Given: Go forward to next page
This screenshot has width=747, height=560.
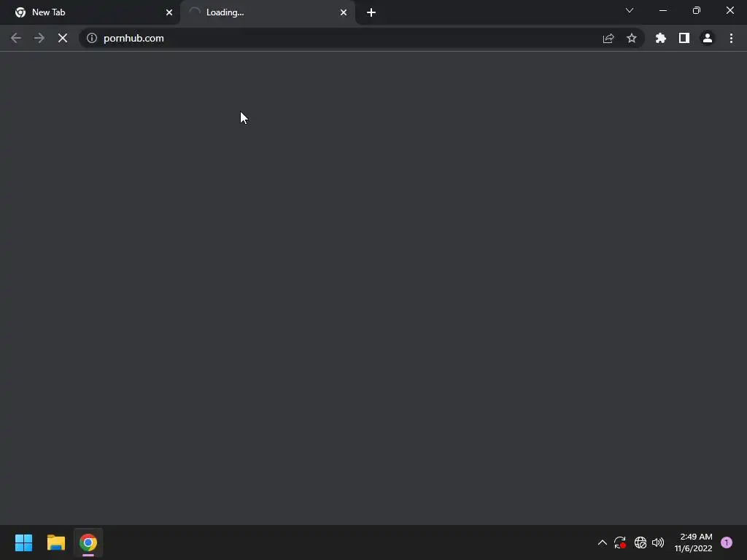Looking at the screenshot, I should (39, 38).
